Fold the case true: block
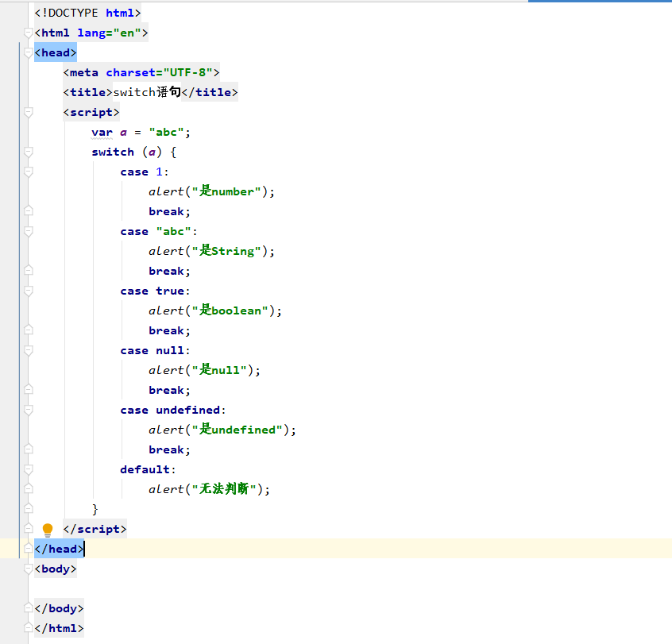 [x=29, y=291]
